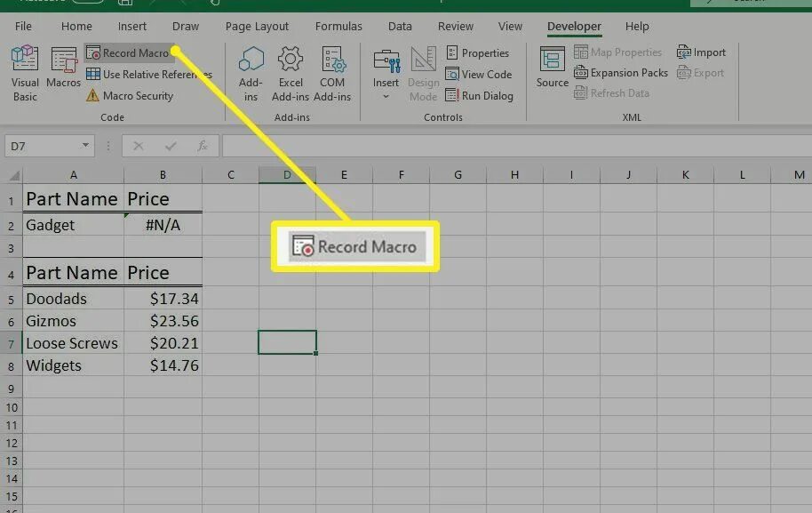Open COM Add-ins dialog
Screen dimensions: 812x513
(332, 74)
